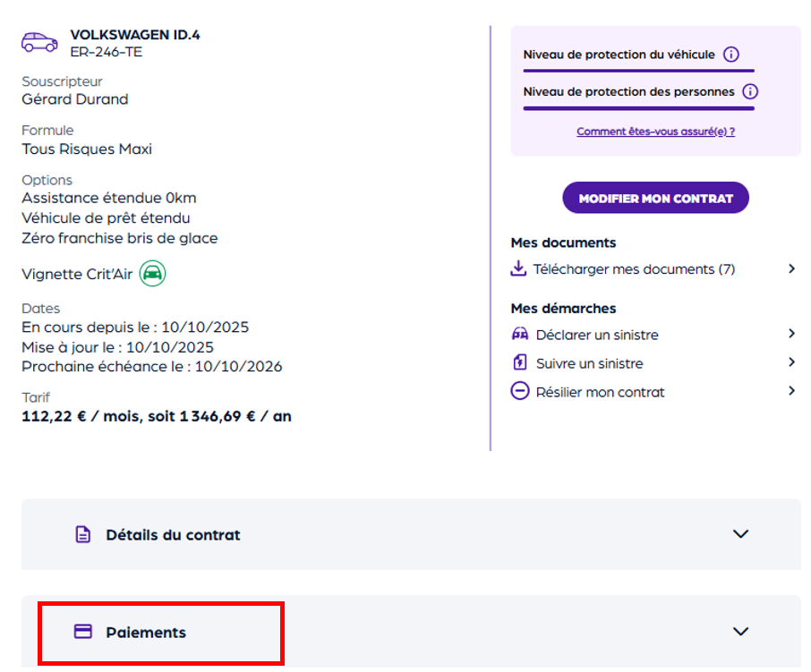
Task: Expand the Détails du contrat chevron
Action: 740,534
